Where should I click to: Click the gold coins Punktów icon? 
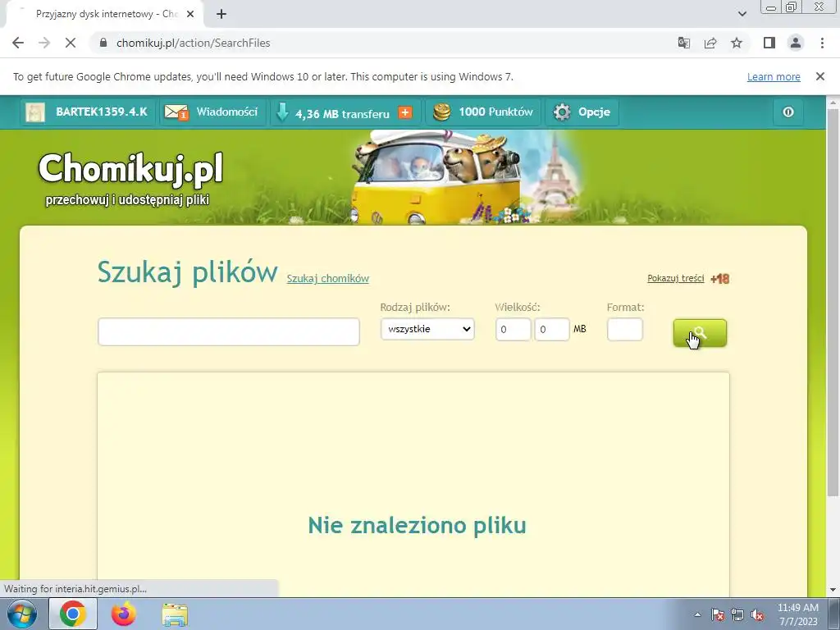(x=441, y=112)
